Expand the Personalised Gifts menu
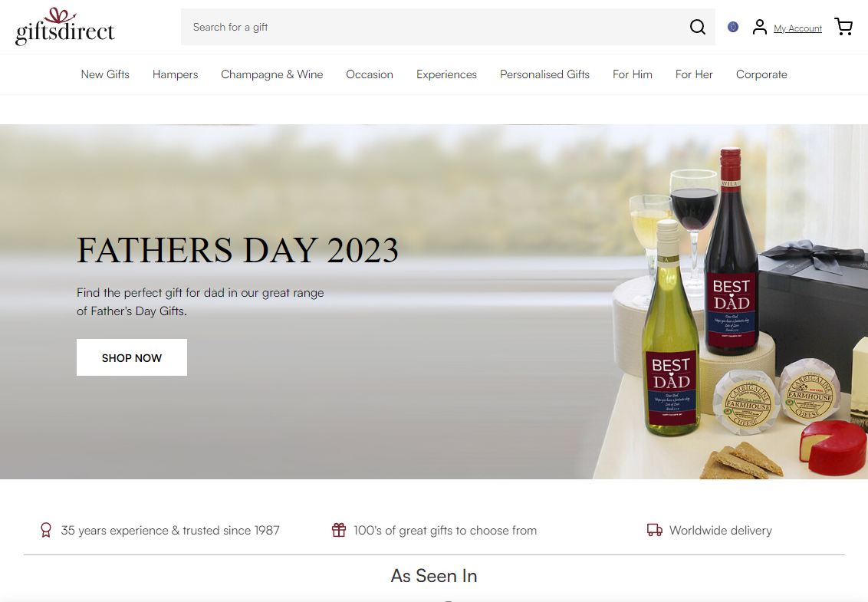The image size is (868, 602). 544,74
